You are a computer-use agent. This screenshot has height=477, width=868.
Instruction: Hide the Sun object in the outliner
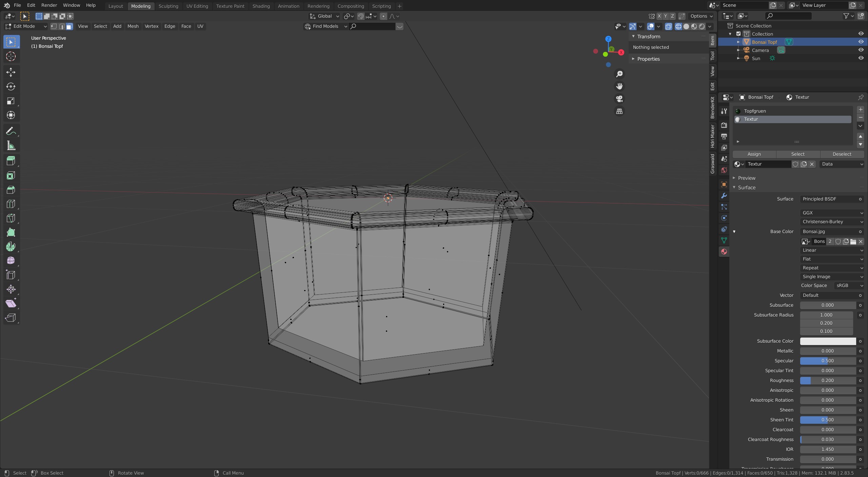pos(861,58)
